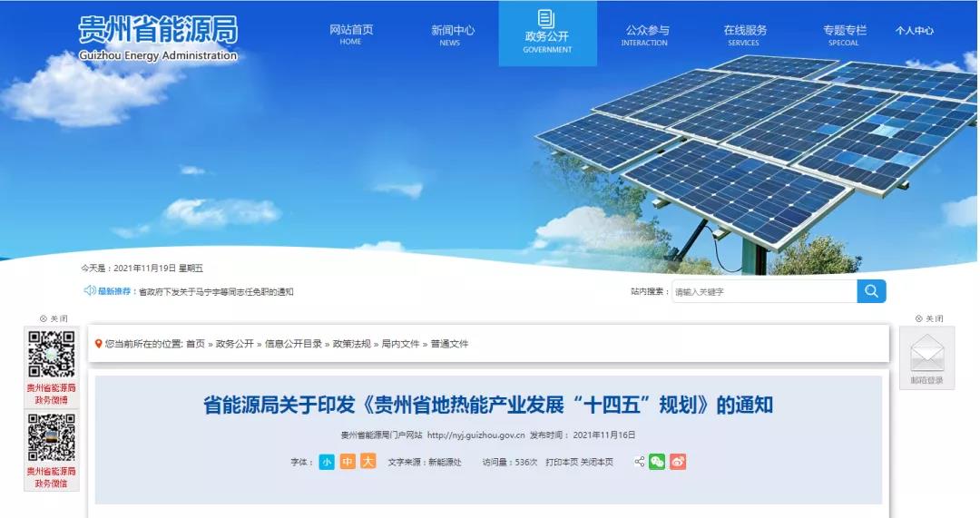Click the blue search magnifier button

pos(871,291)
